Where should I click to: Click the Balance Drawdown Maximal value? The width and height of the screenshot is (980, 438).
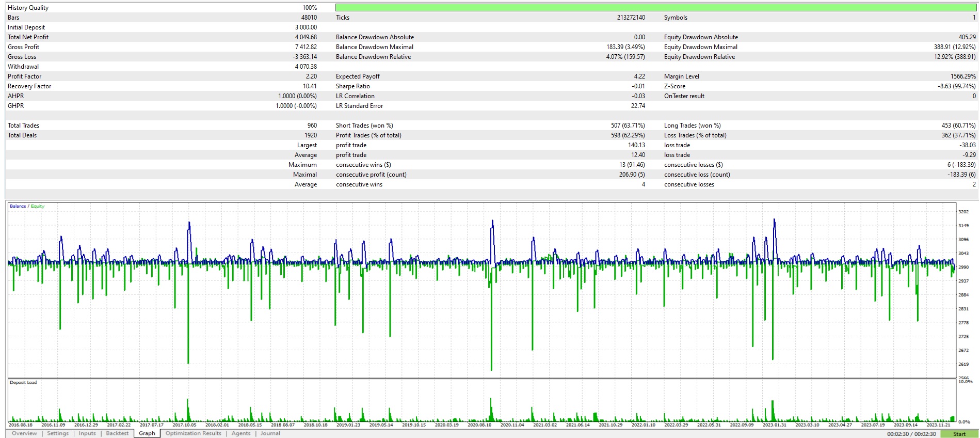[625, 47]
